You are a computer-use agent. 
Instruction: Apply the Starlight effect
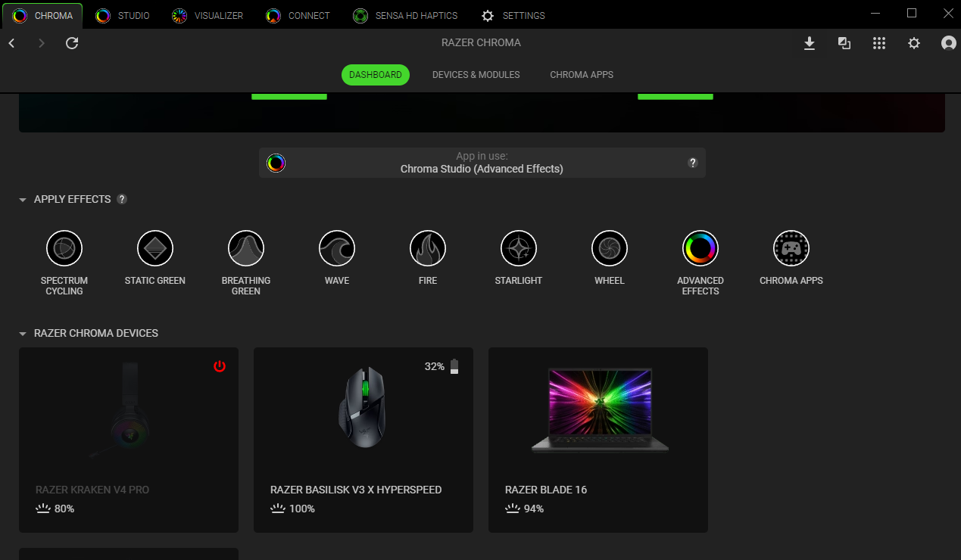point(519,248)
